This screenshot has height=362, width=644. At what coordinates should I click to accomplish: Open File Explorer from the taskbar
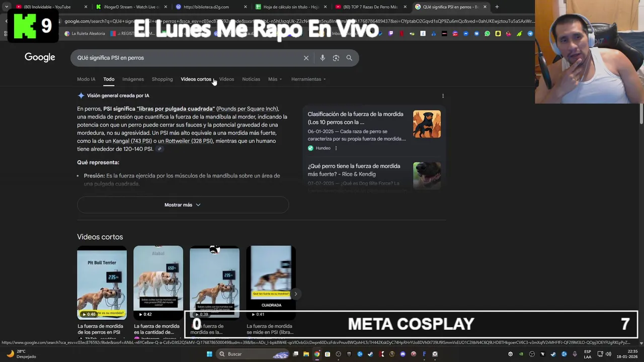click(306, 354)
